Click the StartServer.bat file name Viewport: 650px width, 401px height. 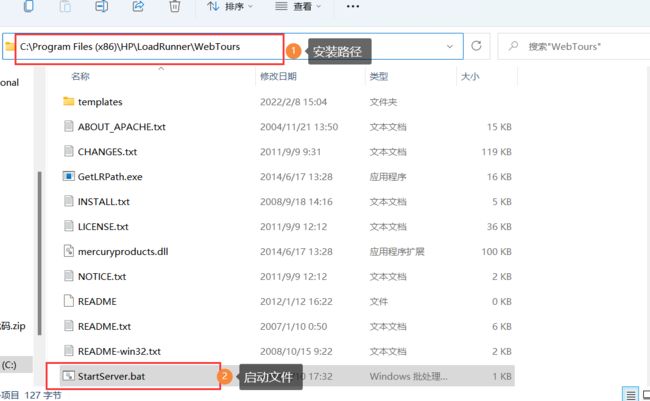click(x=112, y=376)
